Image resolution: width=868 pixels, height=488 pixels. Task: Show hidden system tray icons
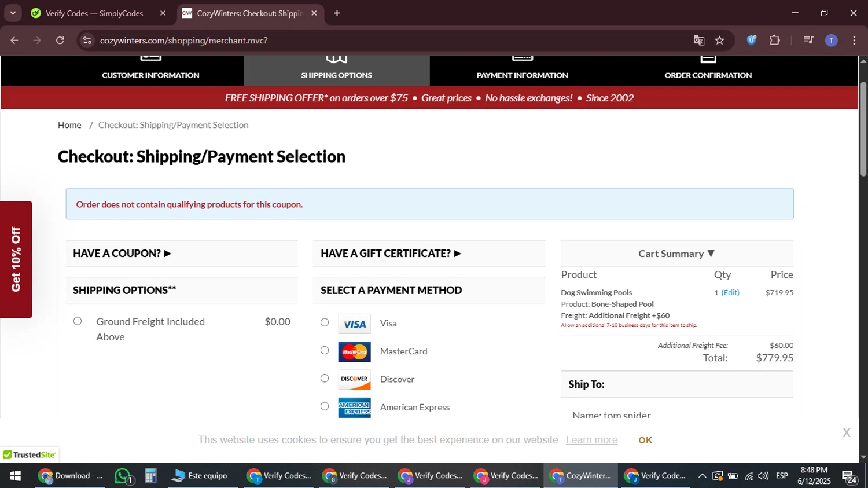[x=702, y=476]
